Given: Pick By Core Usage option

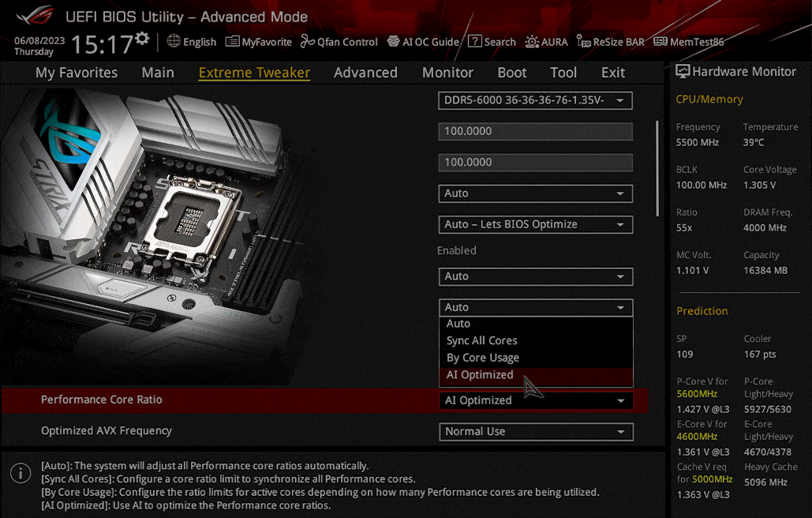Looking at the screenshot, I should (x=536, y=358).
